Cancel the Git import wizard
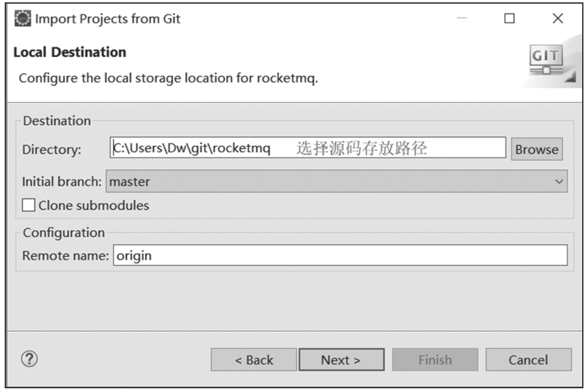Viewport: 588px width, 391px height. tap(529, 360)
